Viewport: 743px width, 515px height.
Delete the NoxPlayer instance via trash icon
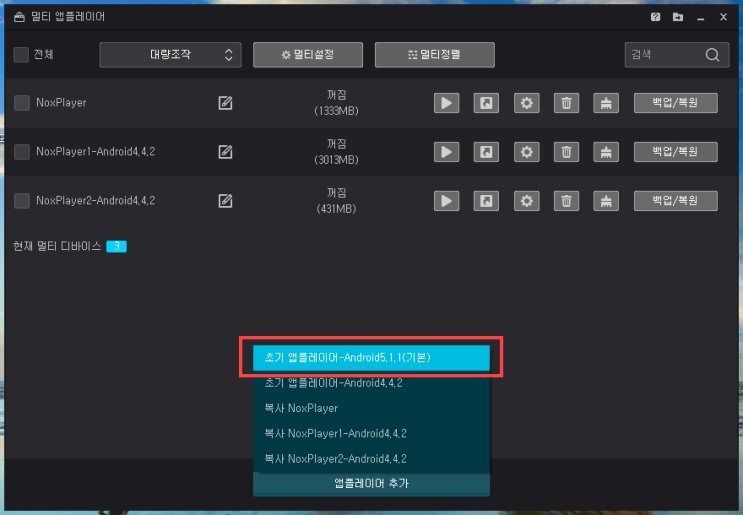(566, 103)
